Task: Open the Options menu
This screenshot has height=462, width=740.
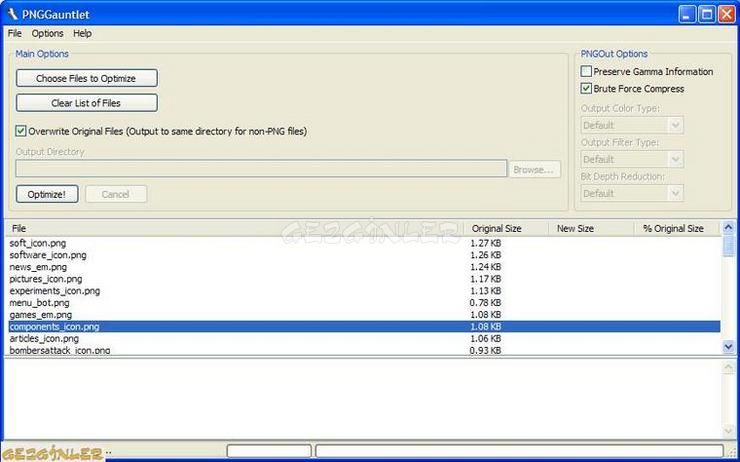Action: (47, 34)
